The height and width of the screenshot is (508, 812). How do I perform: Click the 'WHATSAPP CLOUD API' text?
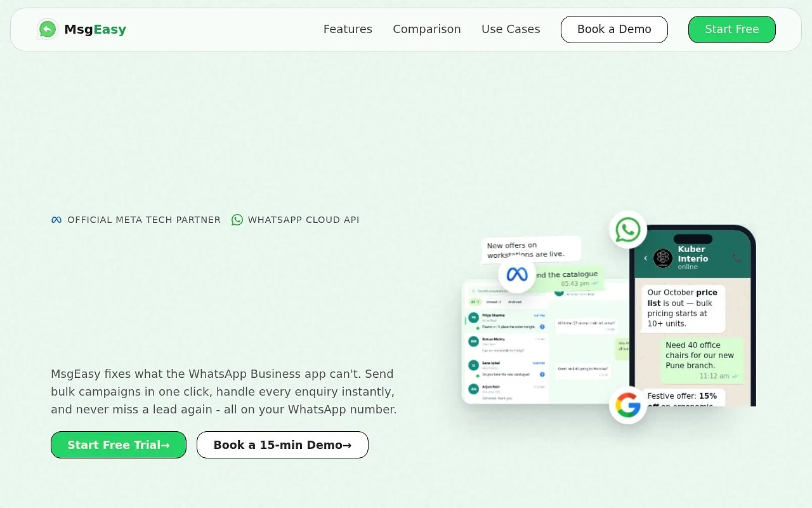click(303, 220)
